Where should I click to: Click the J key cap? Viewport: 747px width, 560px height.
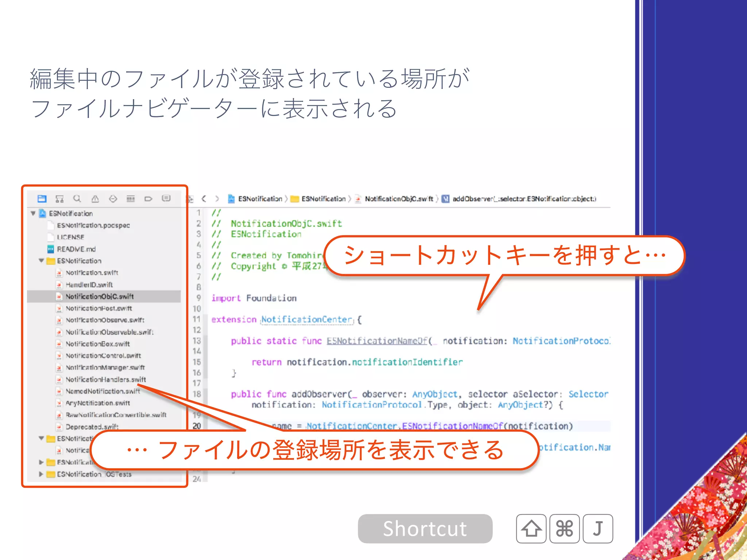tap(598, 529)
